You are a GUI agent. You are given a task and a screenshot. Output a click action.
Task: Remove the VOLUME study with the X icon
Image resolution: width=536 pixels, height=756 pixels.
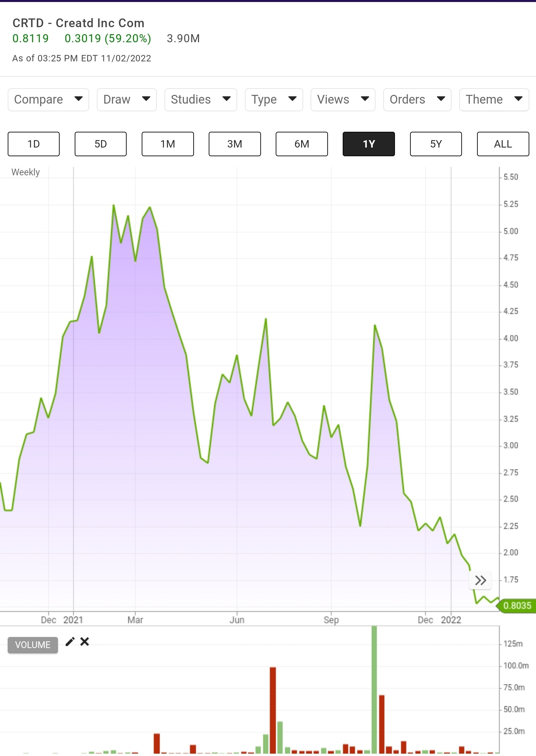(84, 642)
